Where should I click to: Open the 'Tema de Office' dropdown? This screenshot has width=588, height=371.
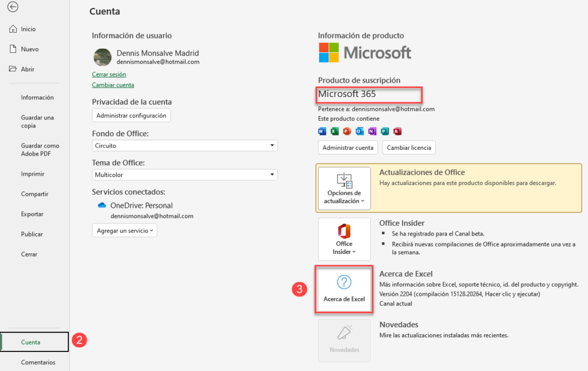[x=184, y=174]
